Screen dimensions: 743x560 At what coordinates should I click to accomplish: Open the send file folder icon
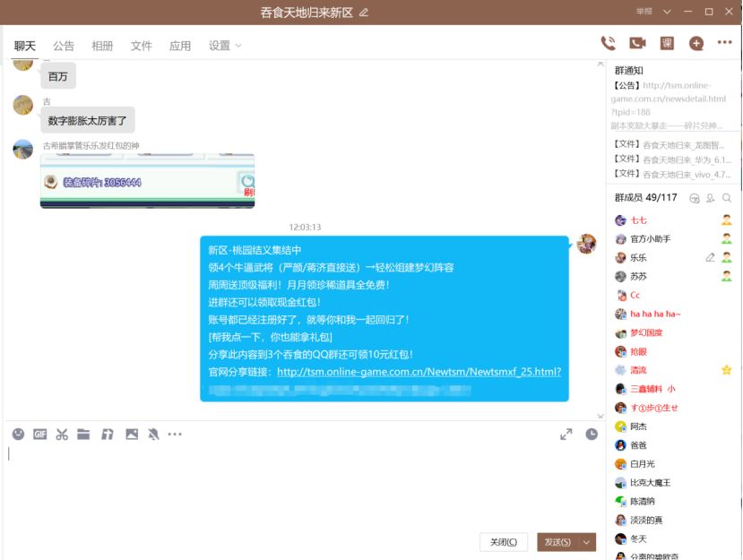(x=83, y=434)
